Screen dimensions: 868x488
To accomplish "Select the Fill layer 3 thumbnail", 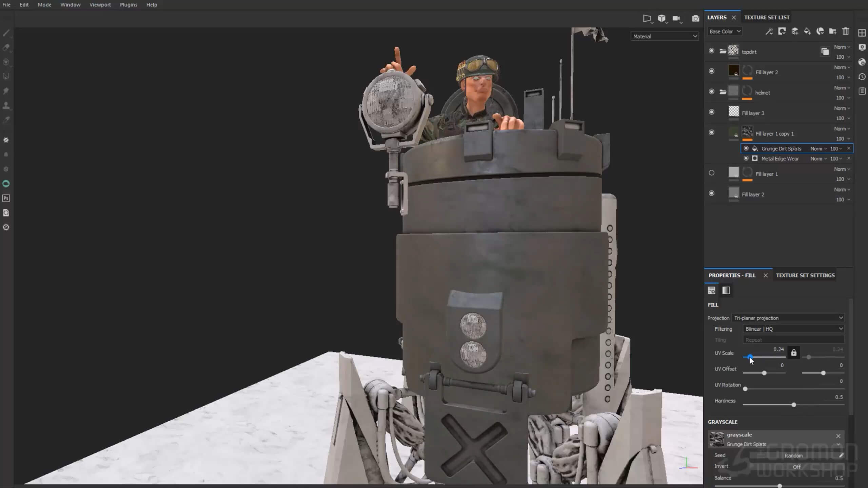I will [x=733, y=111].
